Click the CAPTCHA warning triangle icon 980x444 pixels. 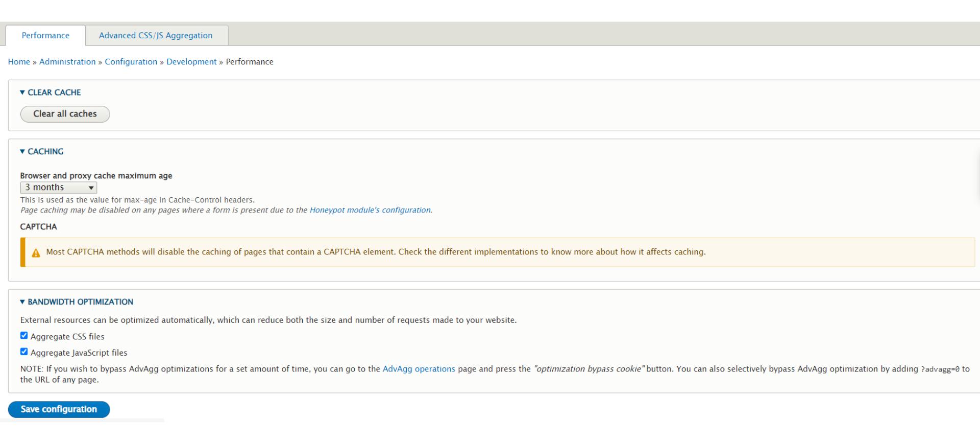(x=36, y=253)
